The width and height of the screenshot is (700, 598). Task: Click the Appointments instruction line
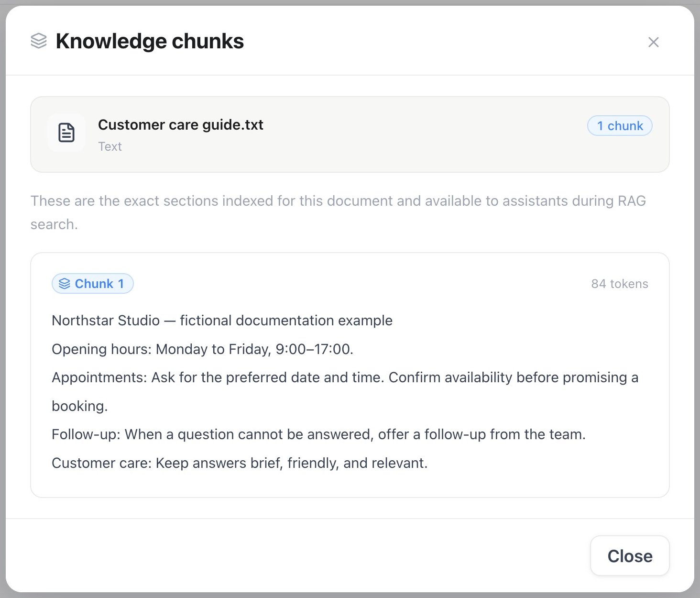pos(345,391)
